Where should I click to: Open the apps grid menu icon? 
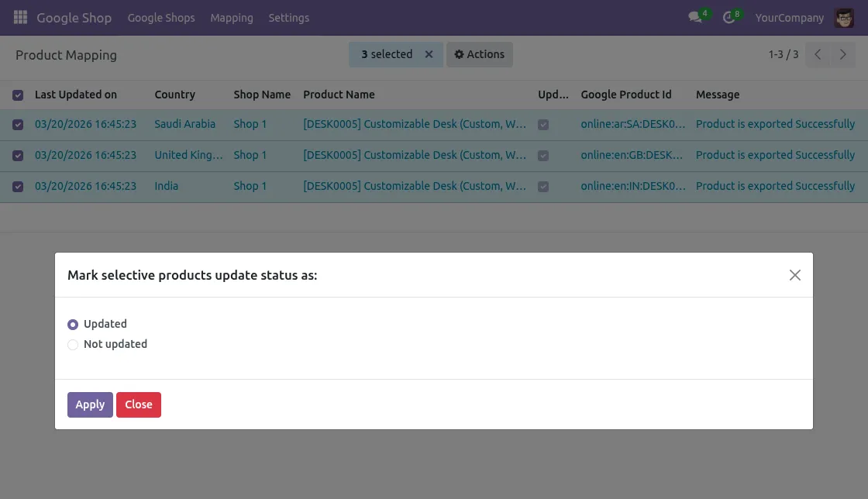[20, 17]
